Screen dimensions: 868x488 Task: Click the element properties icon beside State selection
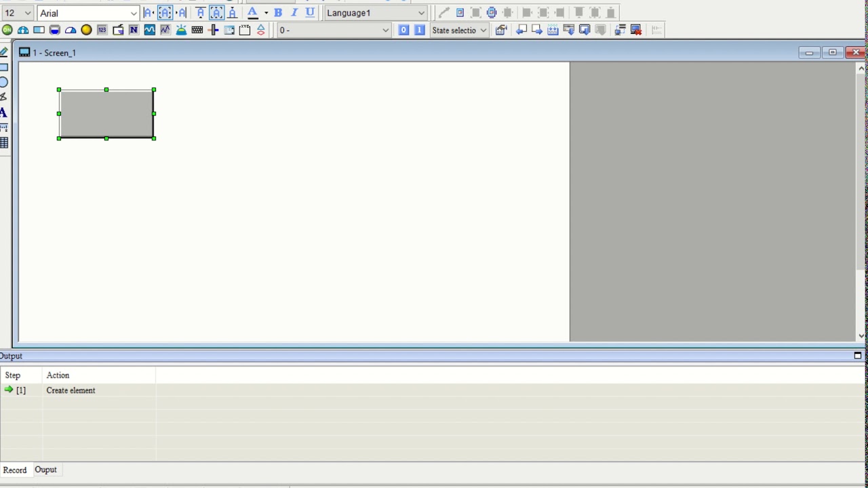click(501, 30)
